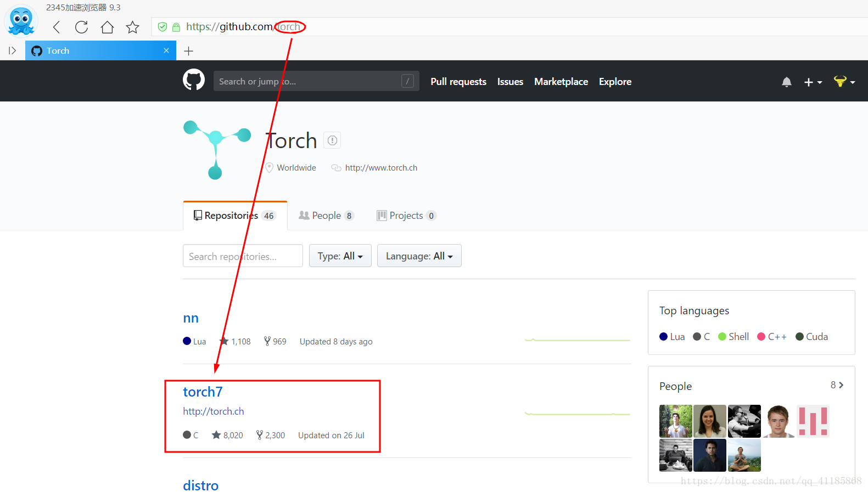Click the woman's avatar in People
The width and height of the screenshot is (868, 492).
tap(710, 421)
